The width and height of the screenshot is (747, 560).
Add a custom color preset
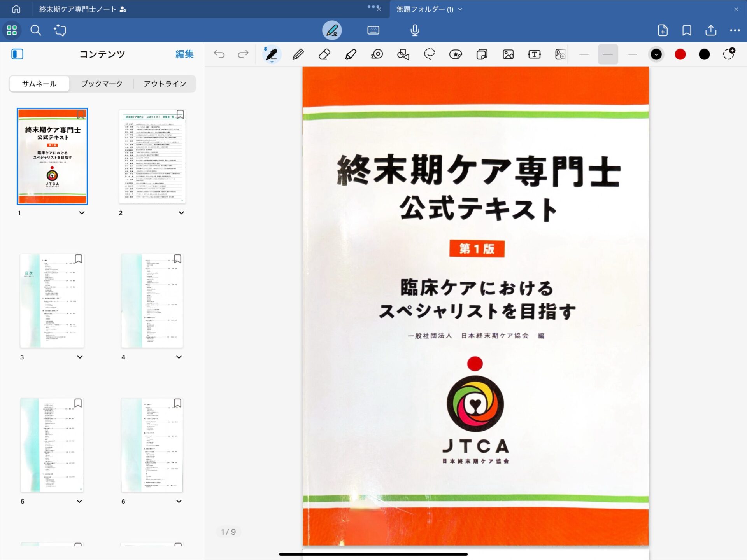pos(729,54)
